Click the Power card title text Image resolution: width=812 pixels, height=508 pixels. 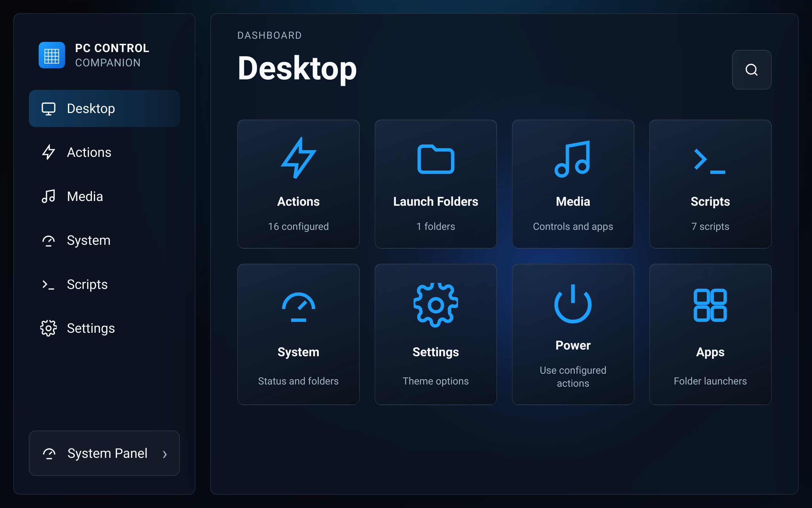(573, 345)
